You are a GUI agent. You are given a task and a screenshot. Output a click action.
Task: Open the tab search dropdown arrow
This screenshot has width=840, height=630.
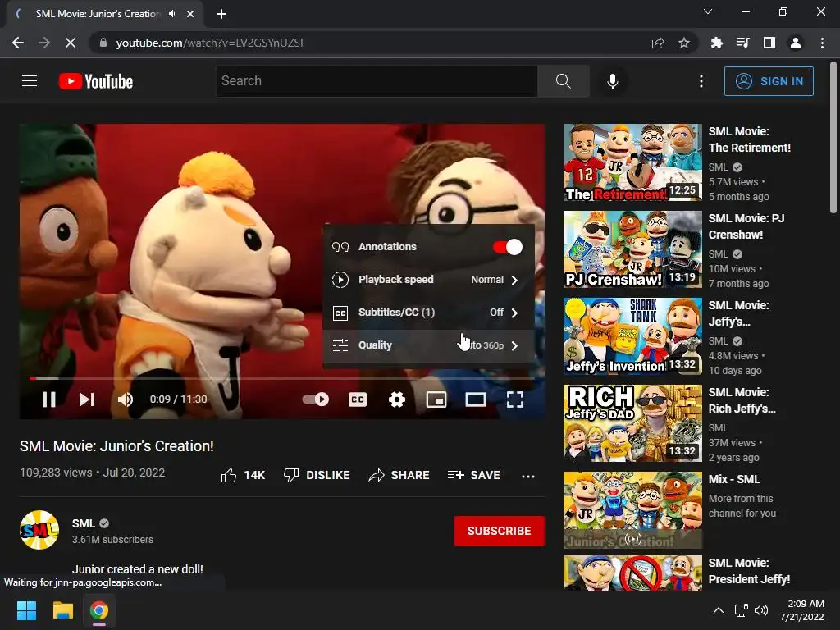click(708, 11)
